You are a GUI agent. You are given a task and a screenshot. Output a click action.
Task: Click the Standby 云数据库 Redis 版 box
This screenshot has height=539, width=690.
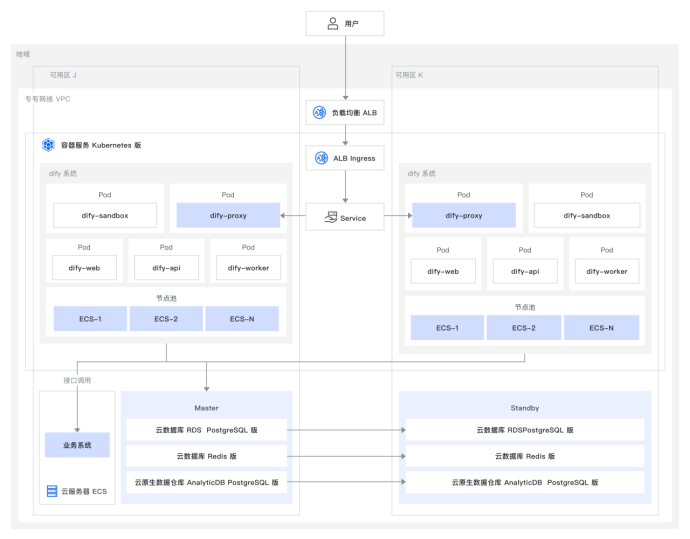(525, 456)
